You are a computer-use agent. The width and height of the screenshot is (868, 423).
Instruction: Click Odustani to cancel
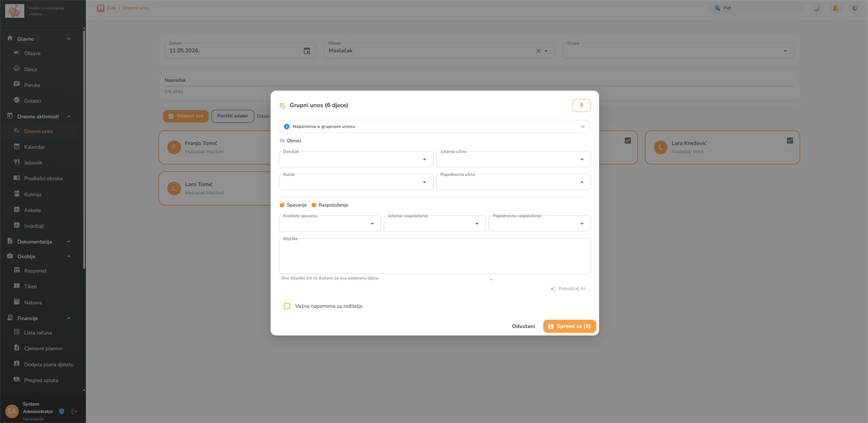click(524, 326)
